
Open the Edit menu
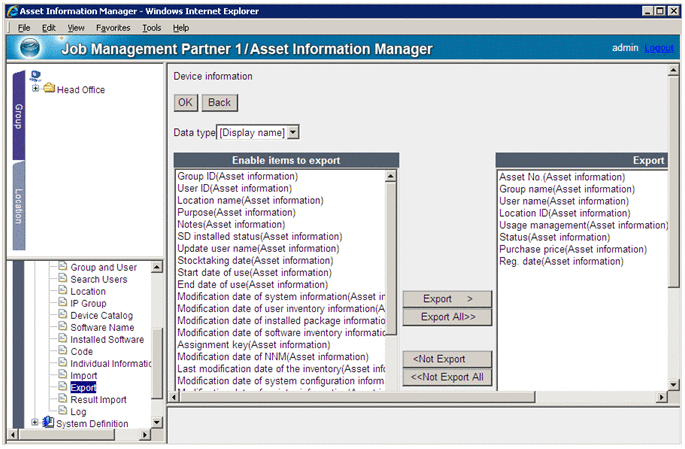click(48, 28)
